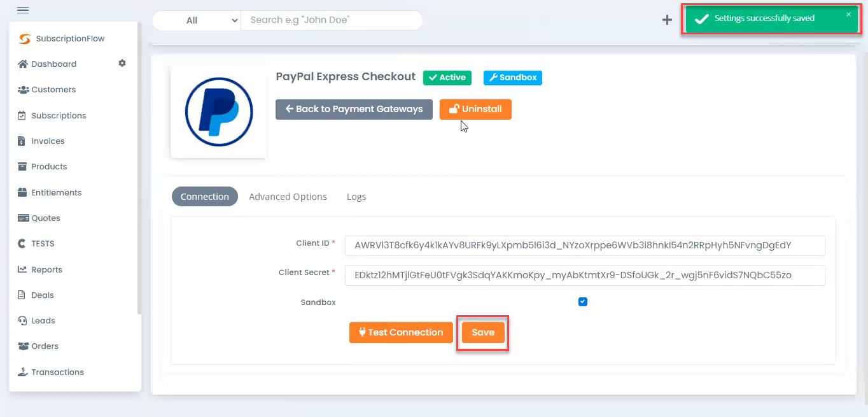Screen dimensions: 868x417
Task: Click the Invoices document icon
Action: click(x=22, y=141)
